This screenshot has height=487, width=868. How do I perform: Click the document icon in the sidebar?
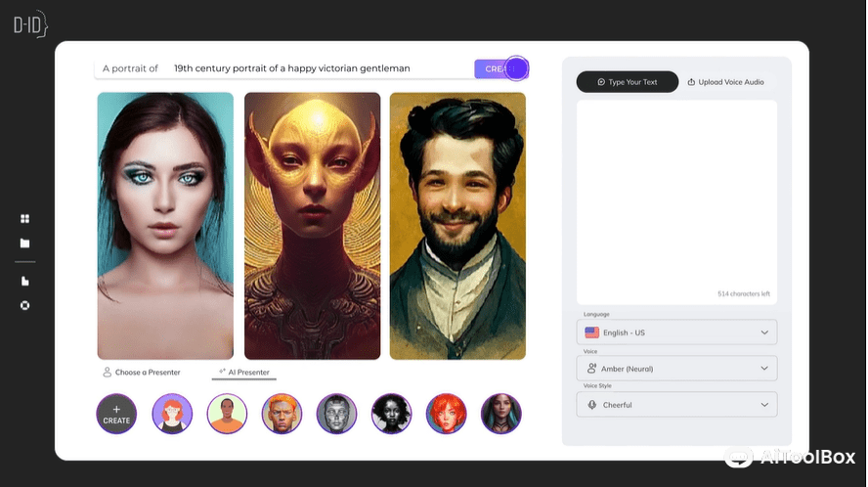coord(25,281)
